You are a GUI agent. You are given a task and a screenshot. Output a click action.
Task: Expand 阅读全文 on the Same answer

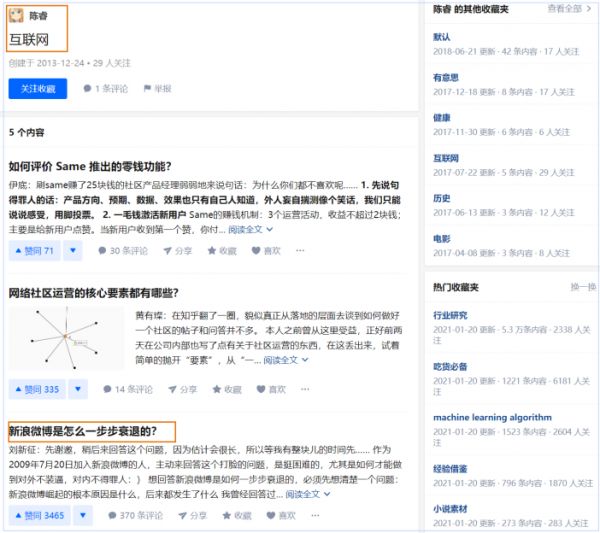coord(250,229)
